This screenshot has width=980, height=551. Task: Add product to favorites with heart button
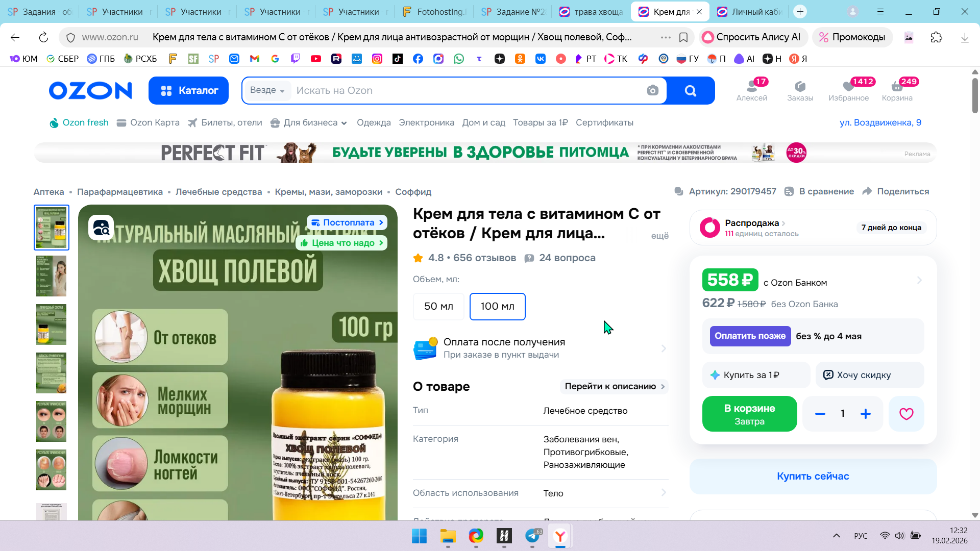click(906, 414)
